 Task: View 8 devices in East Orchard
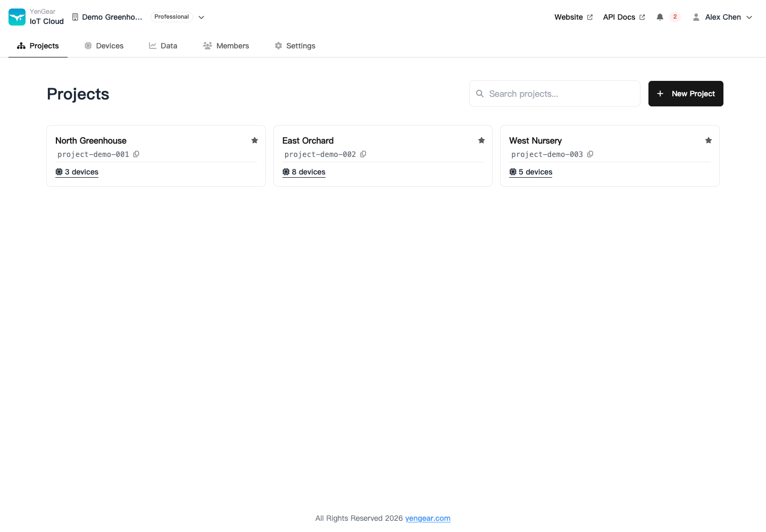tap(304, 172)
